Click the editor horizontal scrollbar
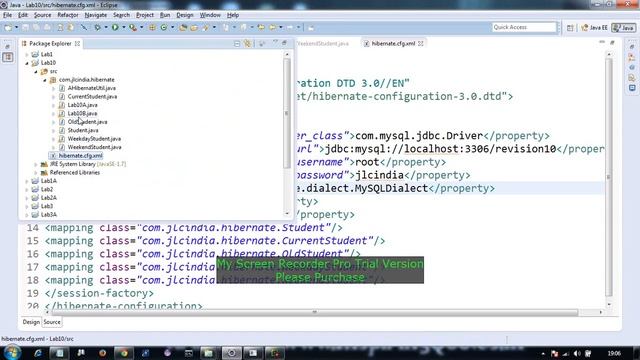 click(314, 312)
